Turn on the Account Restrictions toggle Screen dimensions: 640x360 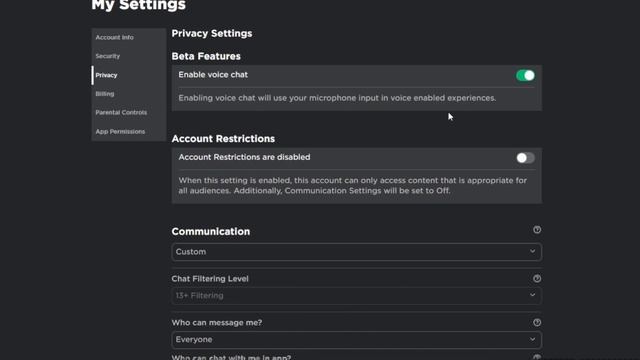(x=525, y=158)
